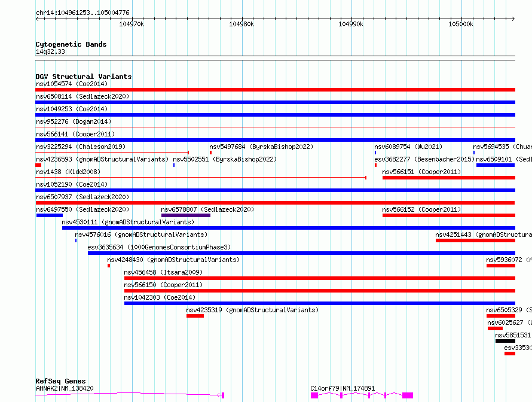Screen dimensions: 532x402
Task: Click the nsv566141 (Cooper2011) label
Action: (x=75, y=134)
